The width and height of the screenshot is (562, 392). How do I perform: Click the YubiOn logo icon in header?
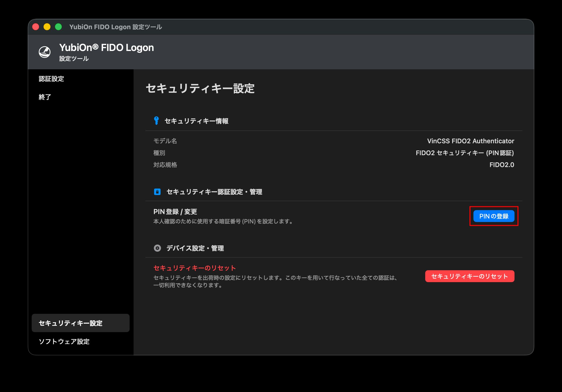point(45,52)
